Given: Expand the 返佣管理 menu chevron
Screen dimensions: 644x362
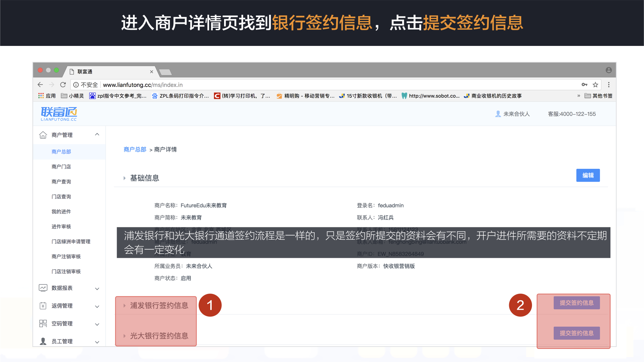Looking at the screenshot, I should pos(97,306).
